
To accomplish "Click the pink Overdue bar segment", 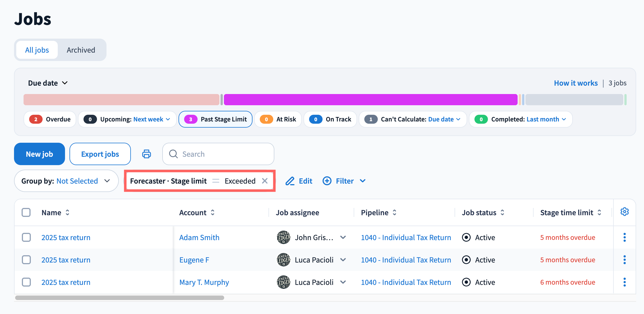I will tap(121, 100).
